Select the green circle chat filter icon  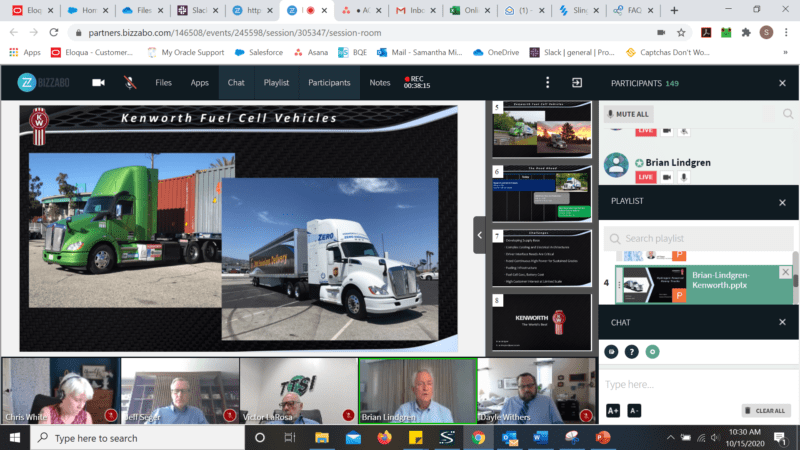click(x=652, y=352)
